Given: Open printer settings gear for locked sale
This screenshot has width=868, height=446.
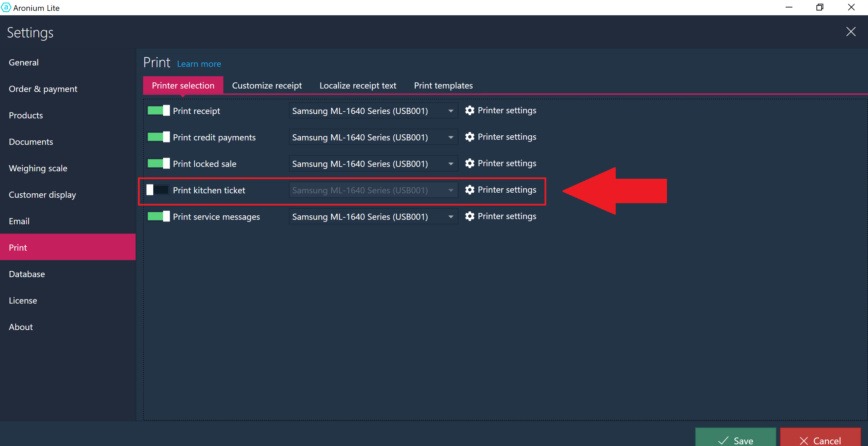Looking at the screenshot, I should pos(470,163).
